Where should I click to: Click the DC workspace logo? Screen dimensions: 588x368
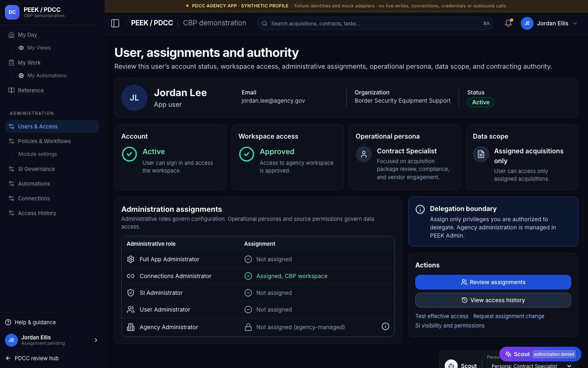point(12,12)
